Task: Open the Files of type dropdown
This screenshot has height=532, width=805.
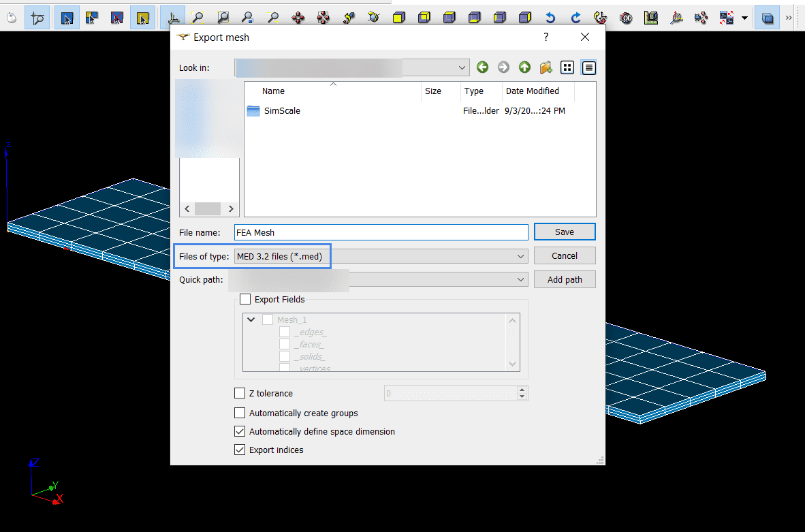Action: click(x=520, y=256)
